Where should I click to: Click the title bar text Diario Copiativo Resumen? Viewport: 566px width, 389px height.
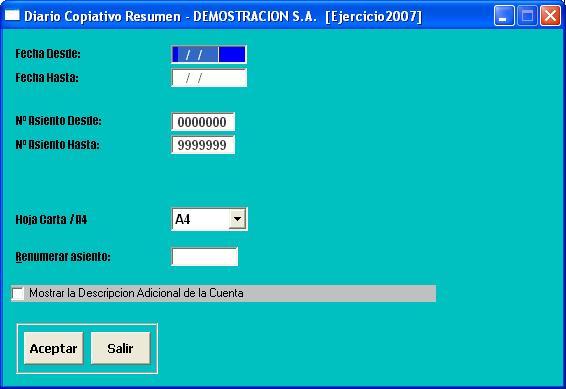(x=103, y=16)
